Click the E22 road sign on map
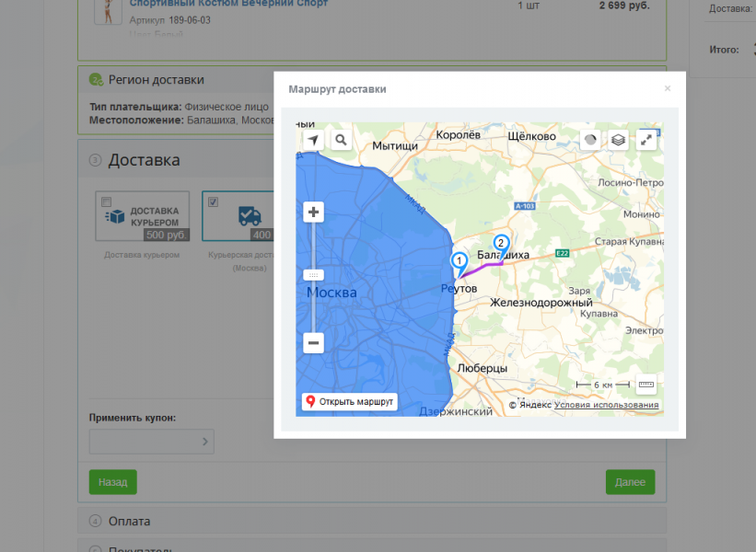756x552 pixels. [x=563, y=253]
